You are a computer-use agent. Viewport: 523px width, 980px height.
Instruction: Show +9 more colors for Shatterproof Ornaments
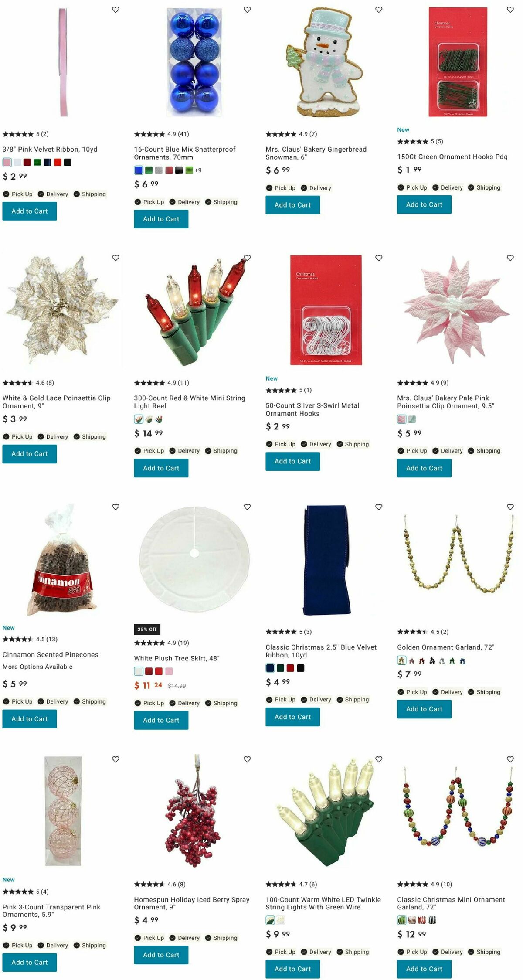coord(198,170)
